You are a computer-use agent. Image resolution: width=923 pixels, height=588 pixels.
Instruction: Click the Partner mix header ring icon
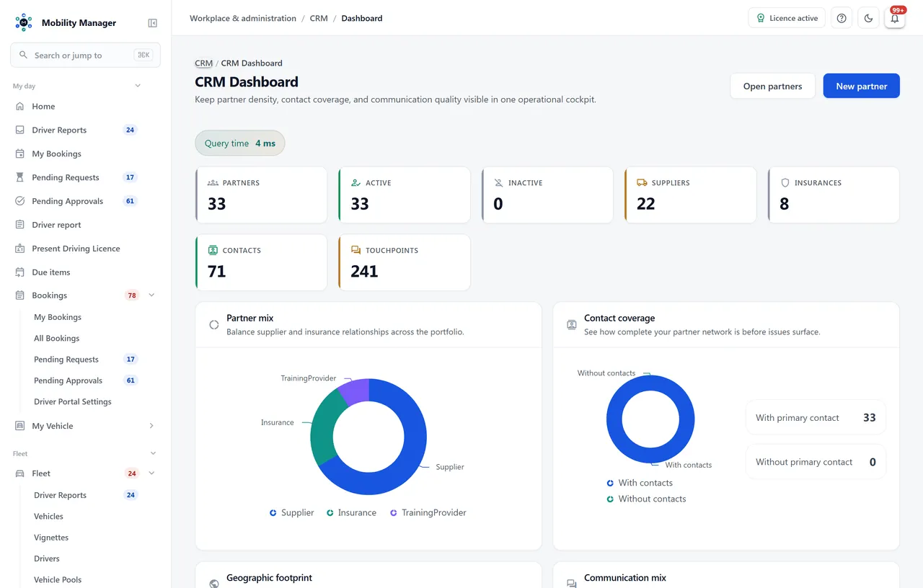(214, 325)
